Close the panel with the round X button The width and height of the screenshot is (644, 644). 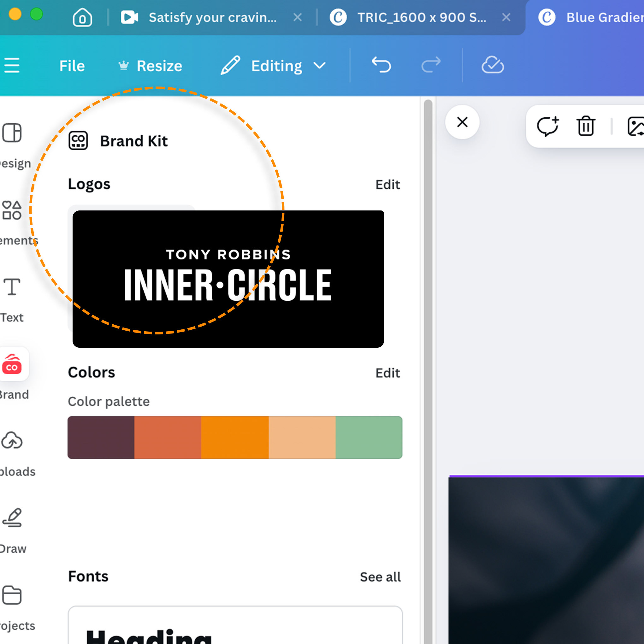pos(462,122)
